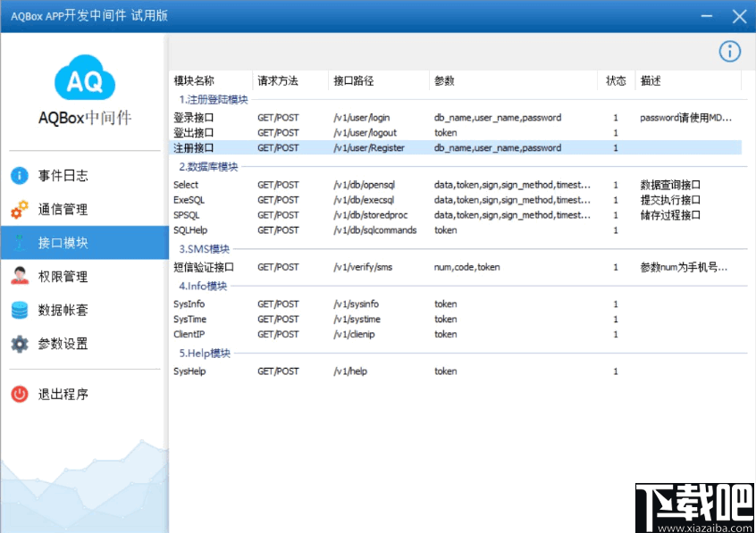
Task: Click the 退出程序 power icon
Action: [x=20, y=394]
